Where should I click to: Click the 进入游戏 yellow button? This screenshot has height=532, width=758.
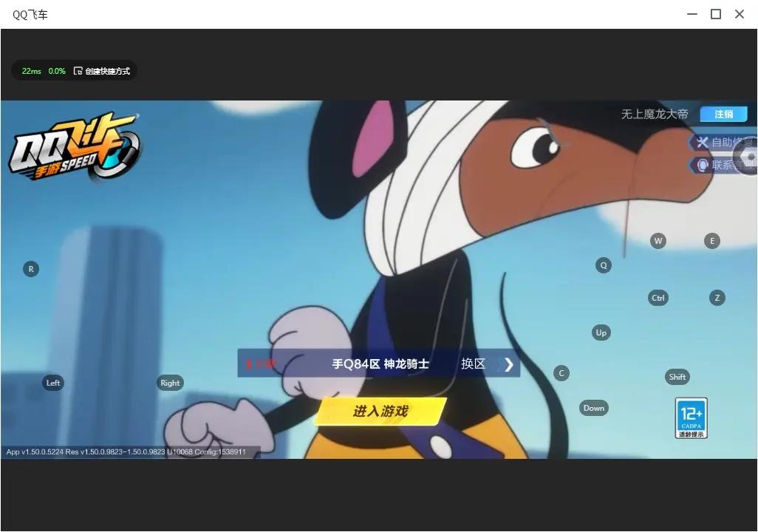point(380,411)
